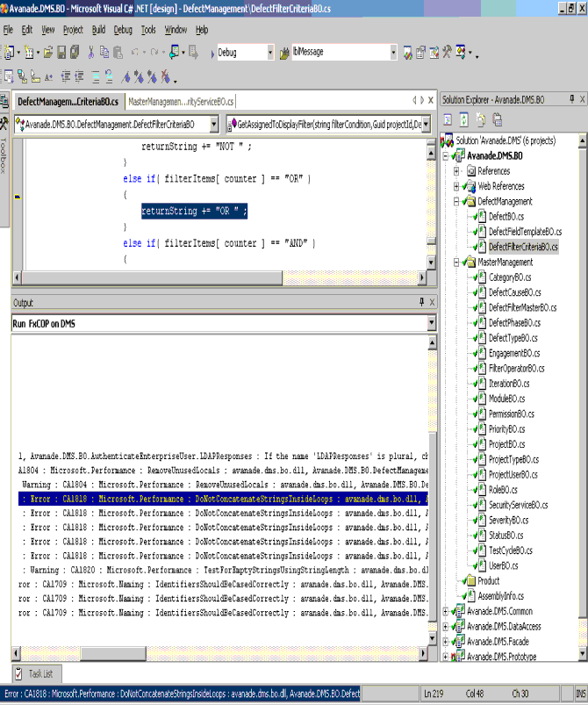Pin the Output panel
Image resolution: width=588 pixels, height=705 pixels.
[x=421, y=302]
